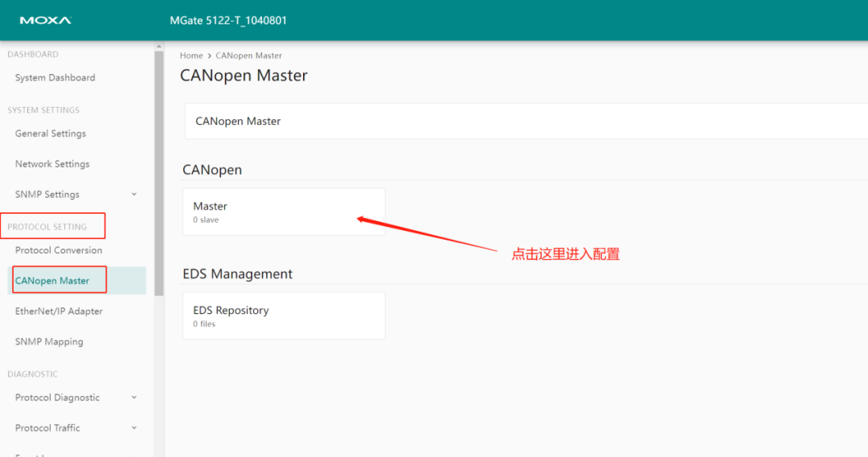Click the "0 files" text
This screenshot has height=457, width=868.
(204, 324)
